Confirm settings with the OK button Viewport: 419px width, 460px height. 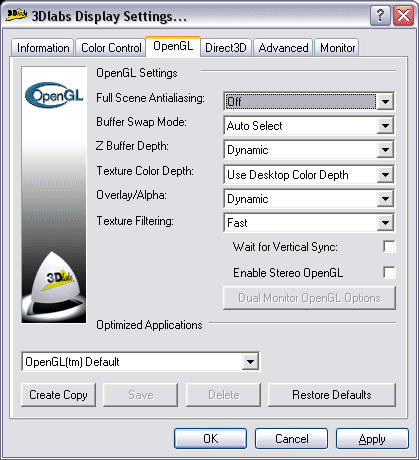210,439
